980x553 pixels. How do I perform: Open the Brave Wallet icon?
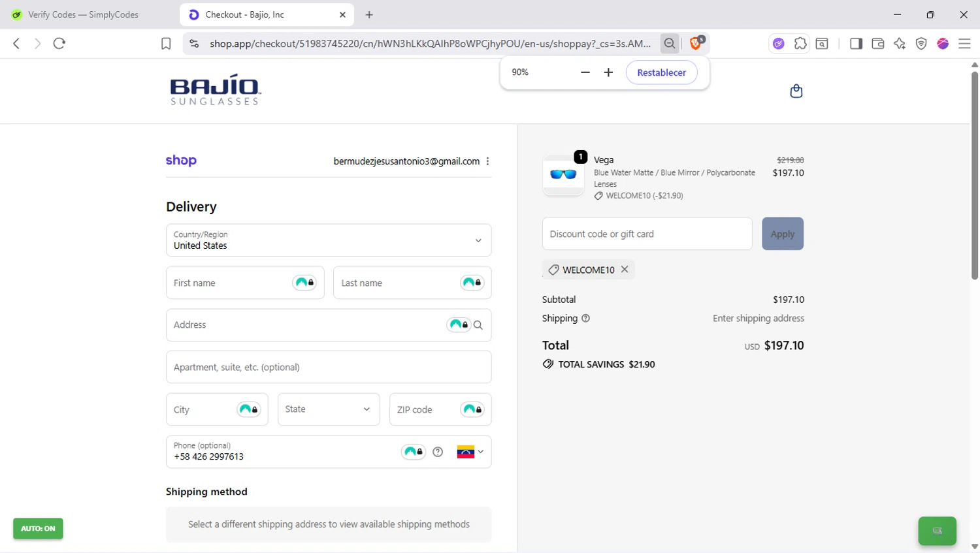878,44
